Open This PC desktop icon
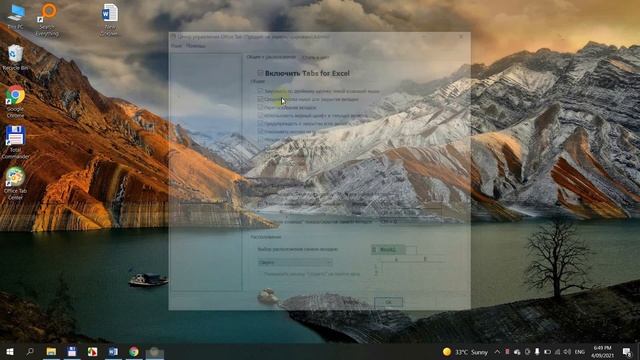 click(x=16, y=16)
